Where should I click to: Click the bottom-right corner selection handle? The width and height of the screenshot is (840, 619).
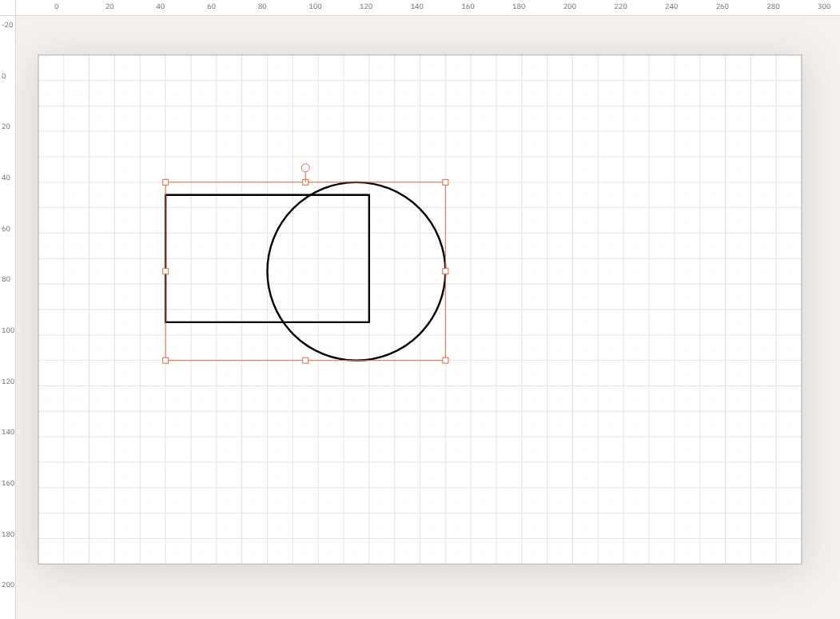tap(445, 361)
